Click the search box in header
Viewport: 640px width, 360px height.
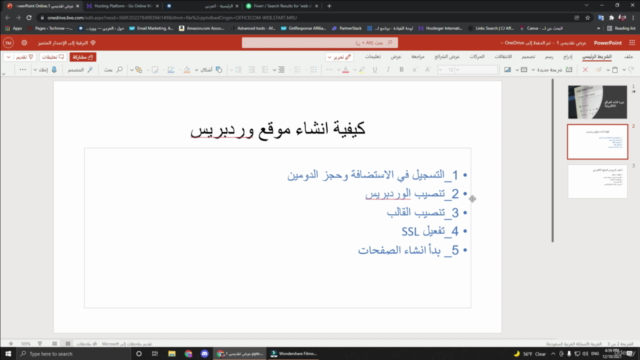click(x=320, y=42)
